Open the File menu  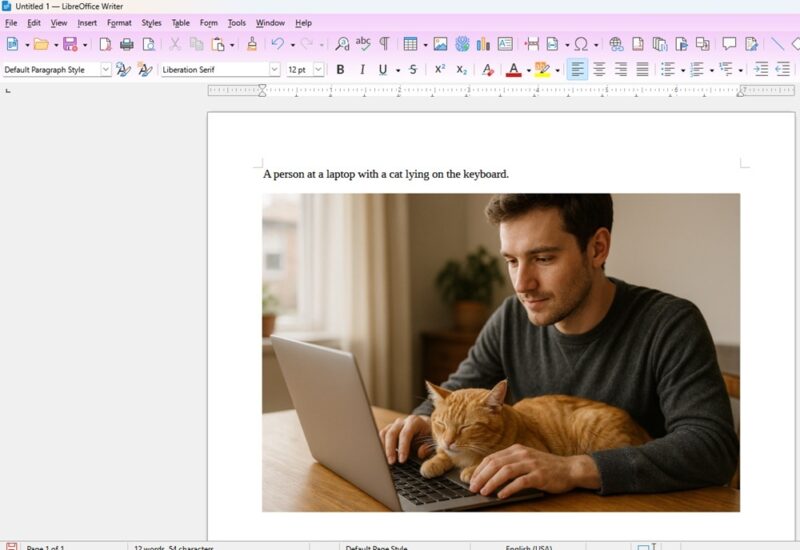(x=11, y=23)
